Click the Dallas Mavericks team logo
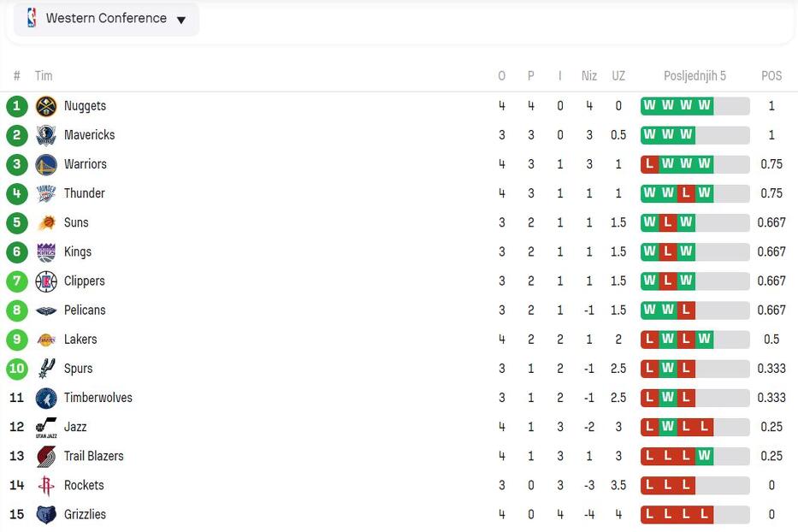The height and width of the screenshot is (532, 798). pos(46,135)
